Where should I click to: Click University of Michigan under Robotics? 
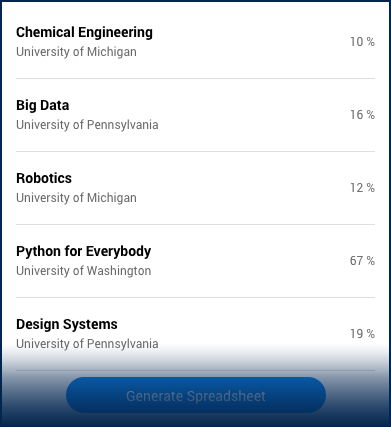click(x=76, y=198)
